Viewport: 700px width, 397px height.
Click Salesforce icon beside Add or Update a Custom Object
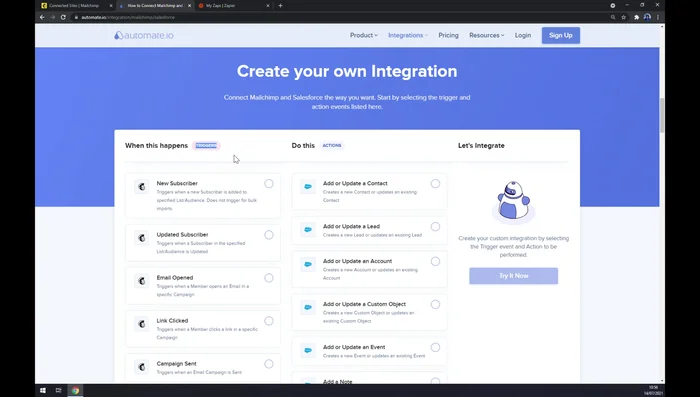coord(308,307)
